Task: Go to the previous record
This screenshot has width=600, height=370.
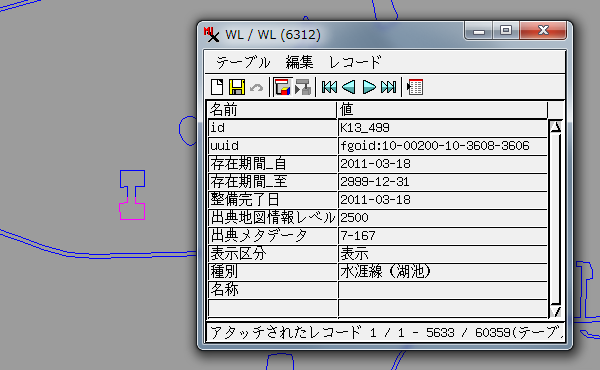Action: click(x=349, y=87)
